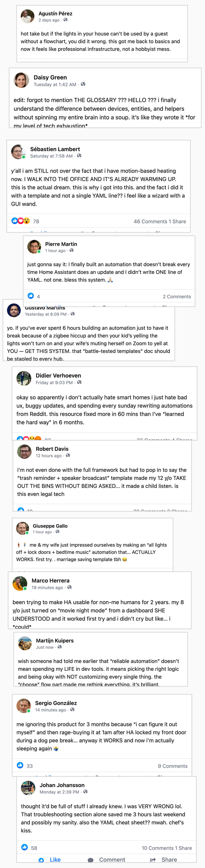This screenshot has height=868, width=205.
Task: Open the 9 Comments on Sergio González's post
Action: [x=173, y=766]
